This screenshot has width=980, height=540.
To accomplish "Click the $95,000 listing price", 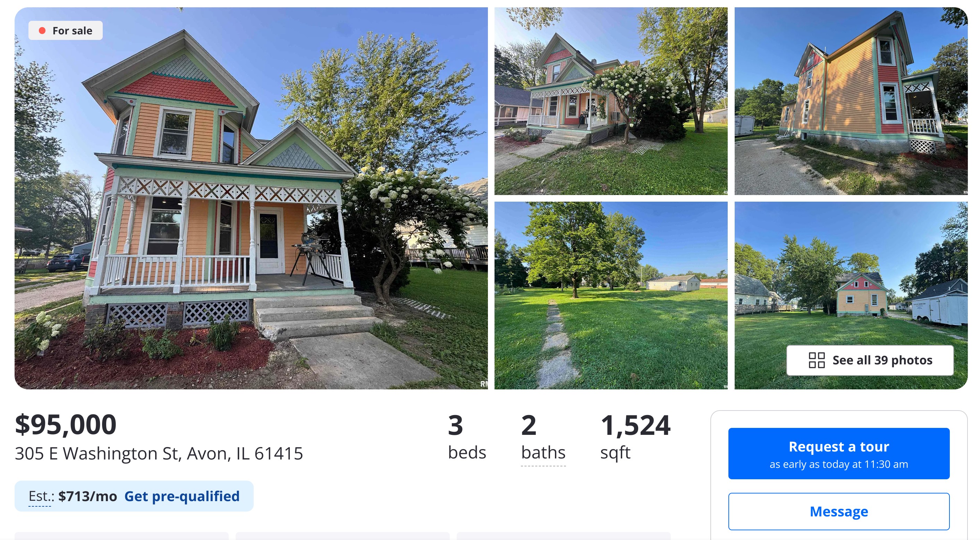I will [66, 424].
